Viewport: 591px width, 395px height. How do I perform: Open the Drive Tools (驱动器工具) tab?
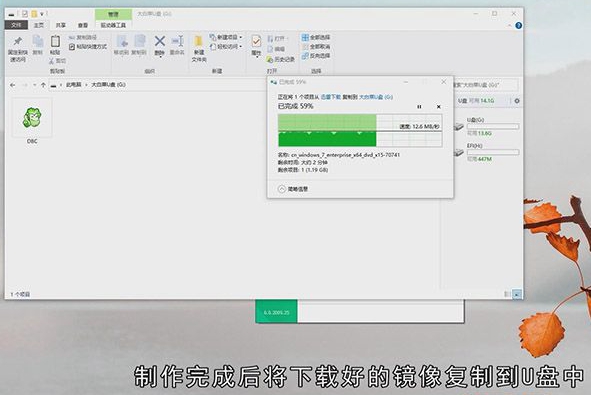(113, 25)
